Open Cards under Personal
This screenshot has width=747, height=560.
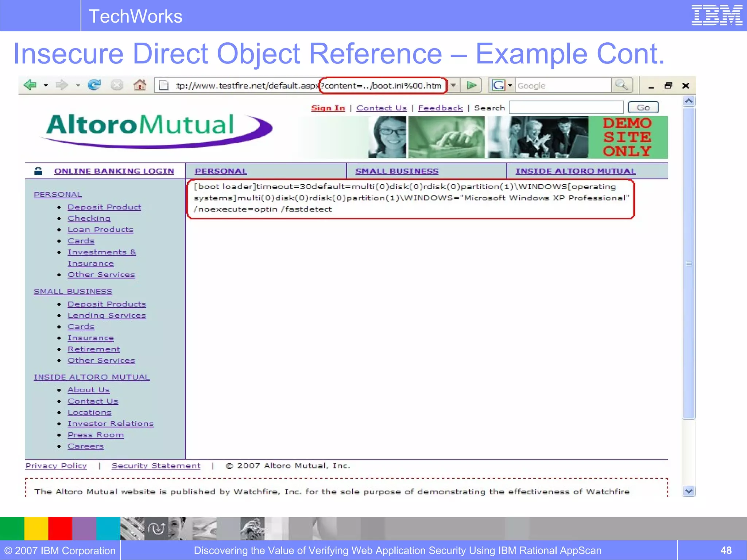(81, 241)
